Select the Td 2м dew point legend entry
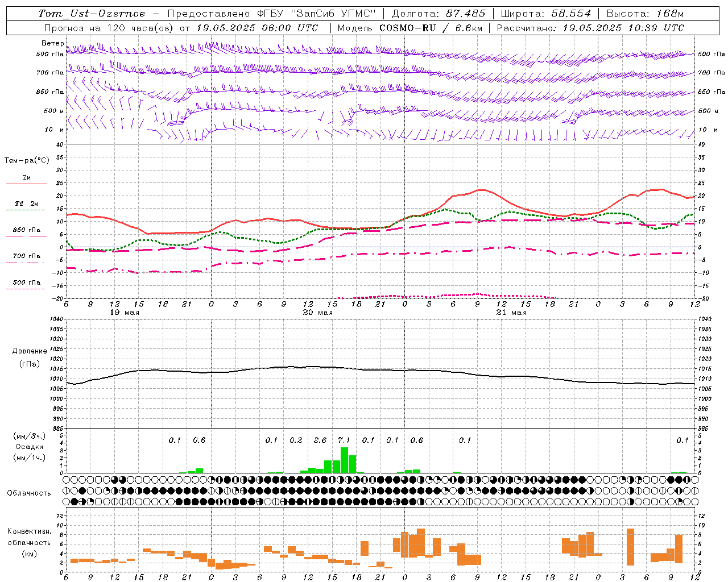This screenshot has width=728, height=582. pyautogui.click(x=26, y=203)
